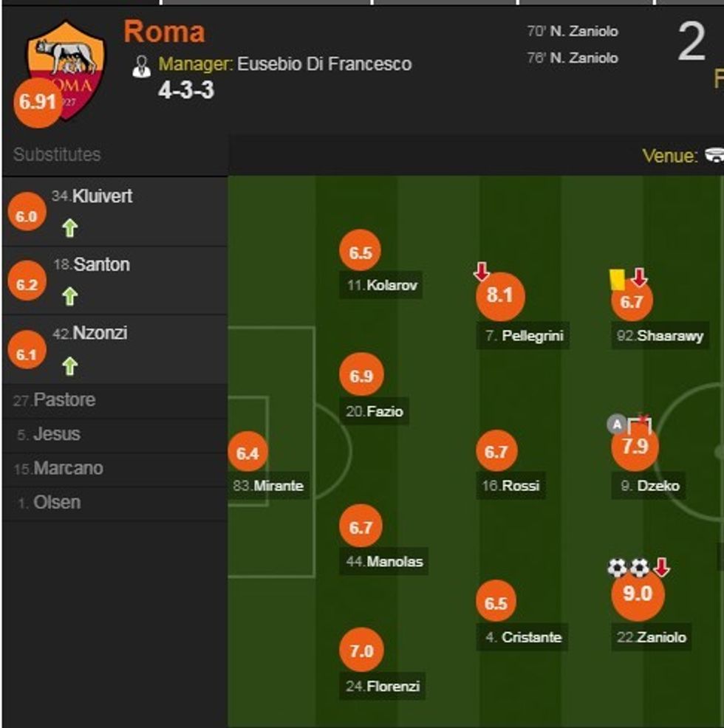Select Olsen in the substitutes list
This screenshot has height=728, width=724.
(x=56, y=503)
